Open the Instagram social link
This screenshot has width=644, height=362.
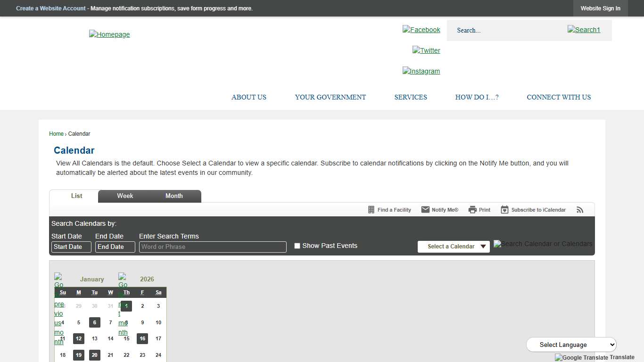pyautogui.click(x=421, y=71)
